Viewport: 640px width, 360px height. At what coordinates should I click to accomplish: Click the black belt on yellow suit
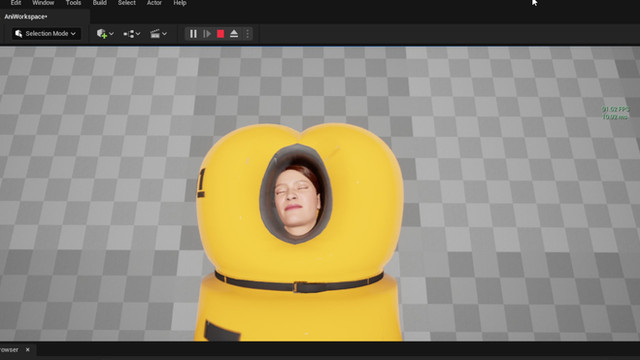coord(299,283)
